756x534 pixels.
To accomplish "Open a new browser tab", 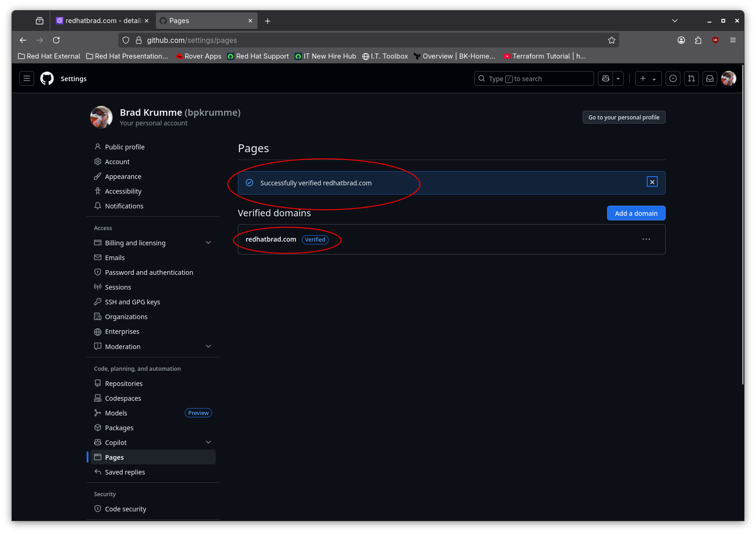I will pyautogui.click(x=267, y=21).
